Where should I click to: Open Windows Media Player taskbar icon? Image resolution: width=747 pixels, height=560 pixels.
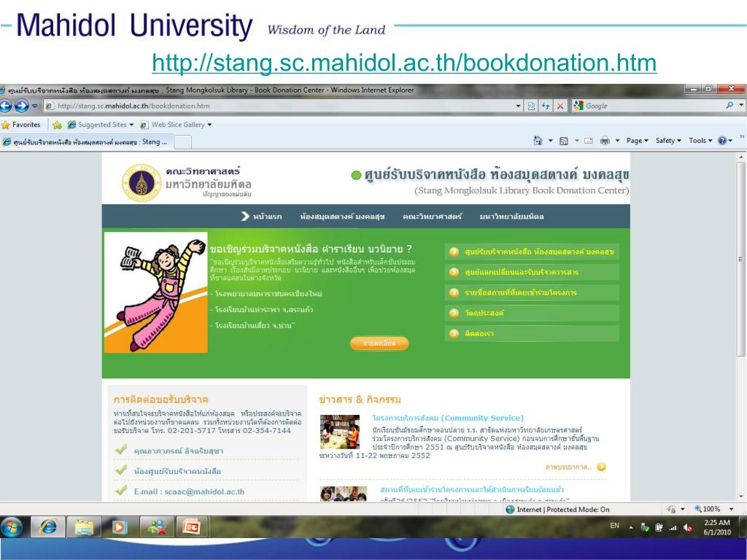click(120, 527)
